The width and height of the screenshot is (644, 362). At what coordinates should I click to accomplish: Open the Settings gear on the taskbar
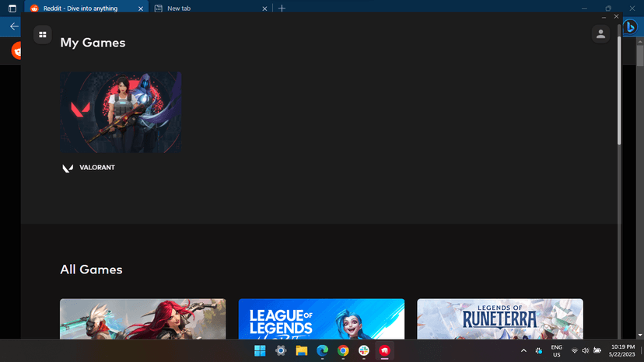click(281, 351)
